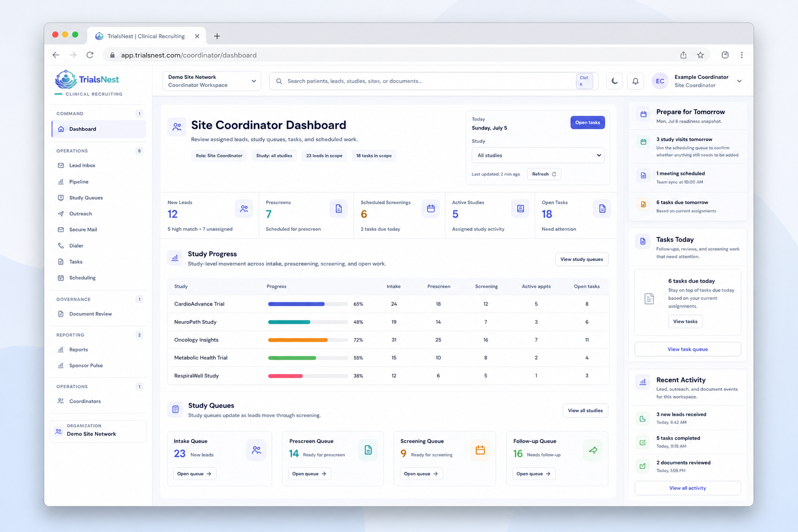Click the View tasks button

(x=685, y=322)
